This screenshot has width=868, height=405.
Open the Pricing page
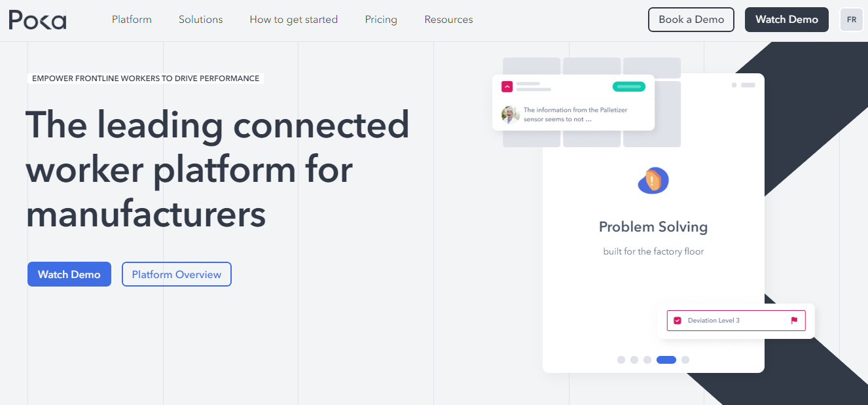[x=381, y=20]
